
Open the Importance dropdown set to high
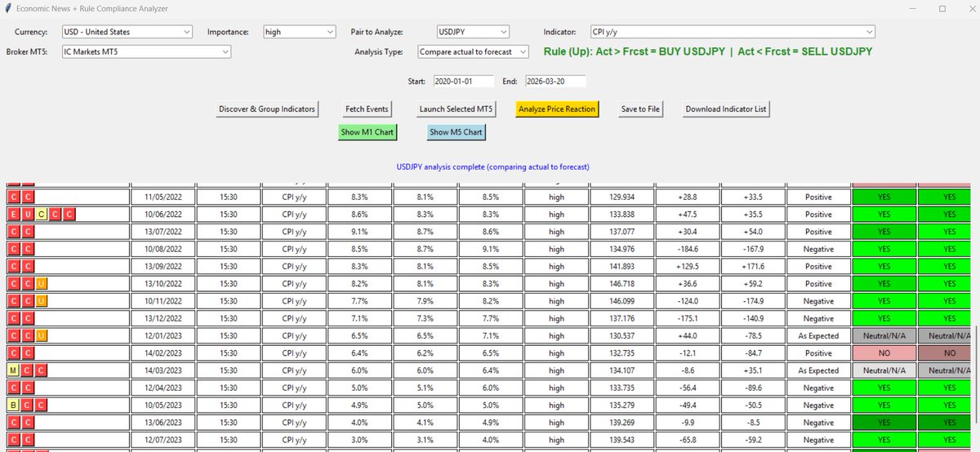[299, 32]
